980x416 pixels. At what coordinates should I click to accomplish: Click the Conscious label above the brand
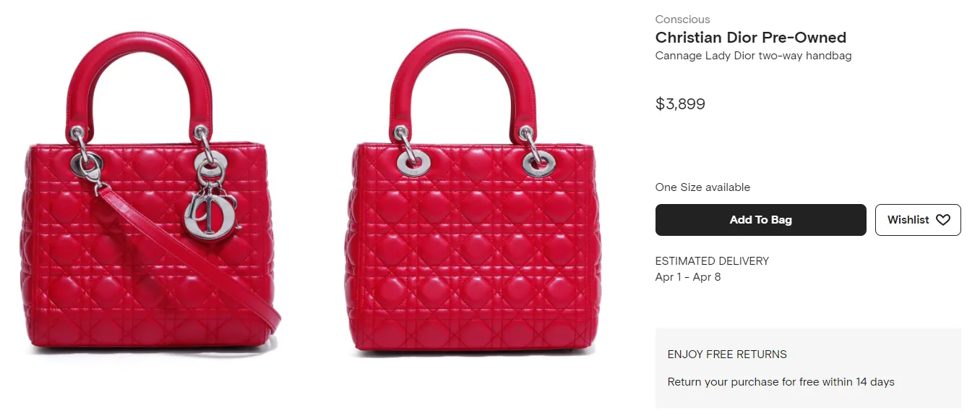pyautogui.click(x=682, y=20)
